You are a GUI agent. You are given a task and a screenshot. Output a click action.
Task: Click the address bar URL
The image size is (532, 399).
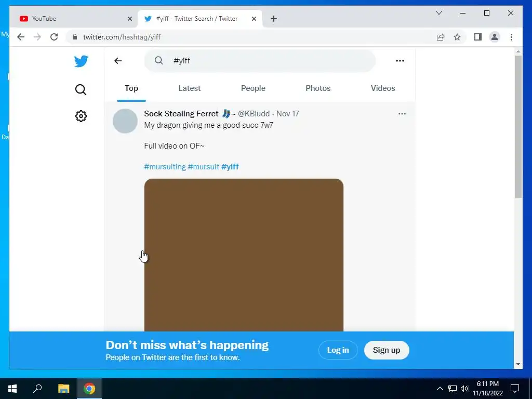tap(122, 37)
